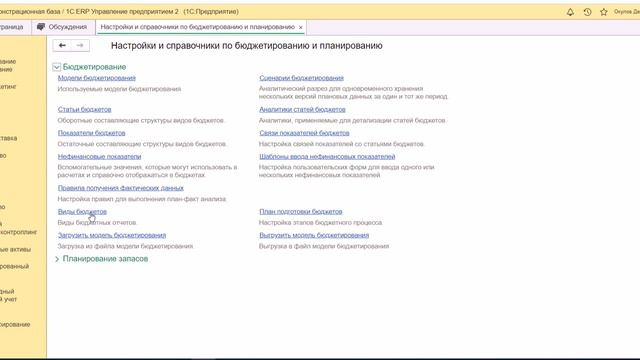
Task: Click the text Выгрузка в файл модели бюджетирования
Action: (x=324, y=246)
